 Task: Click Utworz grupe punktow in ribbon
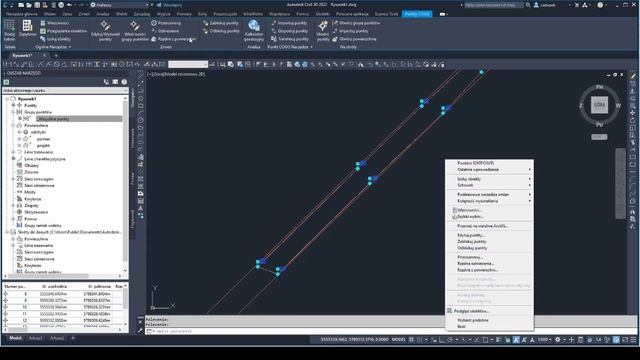coord(356,23)
